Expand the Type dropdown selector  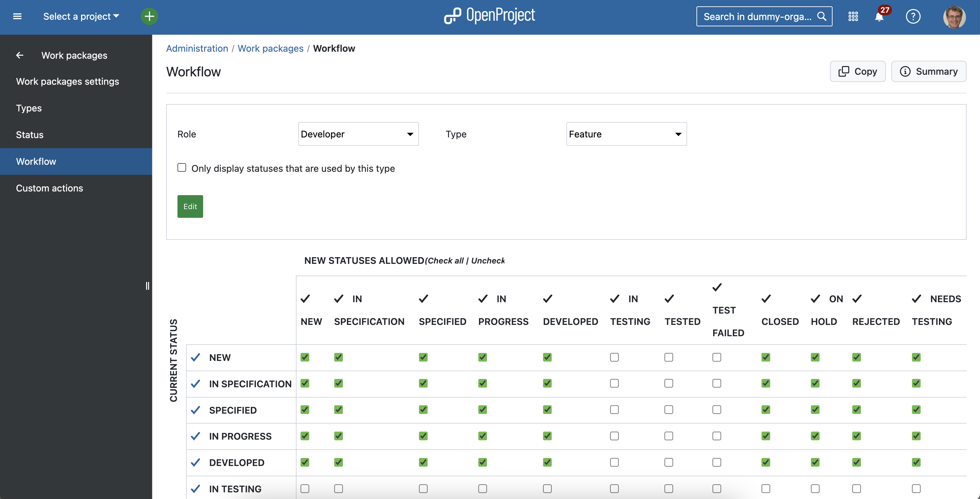(x=626, y=134)
